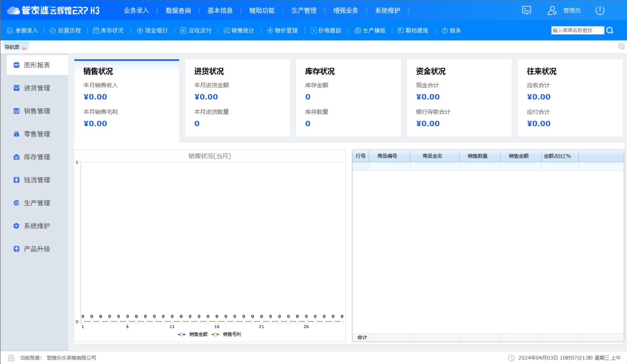The height and width of the screenshot is (364, 627).
Task: Click the 合计 total row label
Action: pyautogui.click(x=362, y=337)
